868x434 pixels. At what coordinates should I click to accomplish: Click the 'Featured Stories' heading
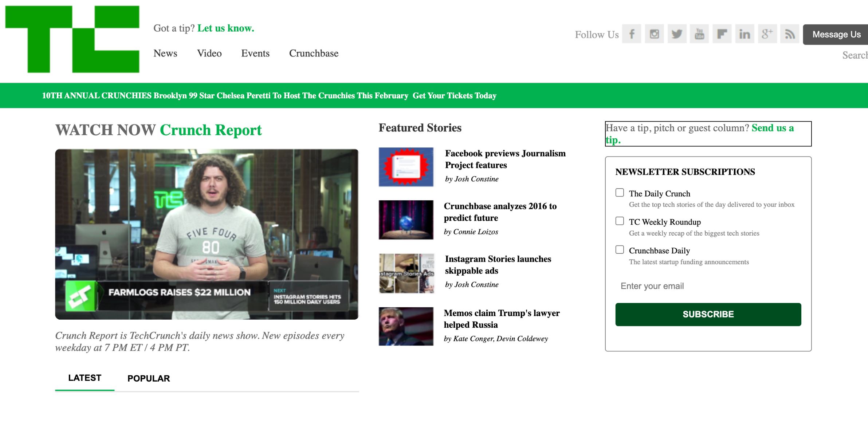pyautogui.click(x=420, y=128)
